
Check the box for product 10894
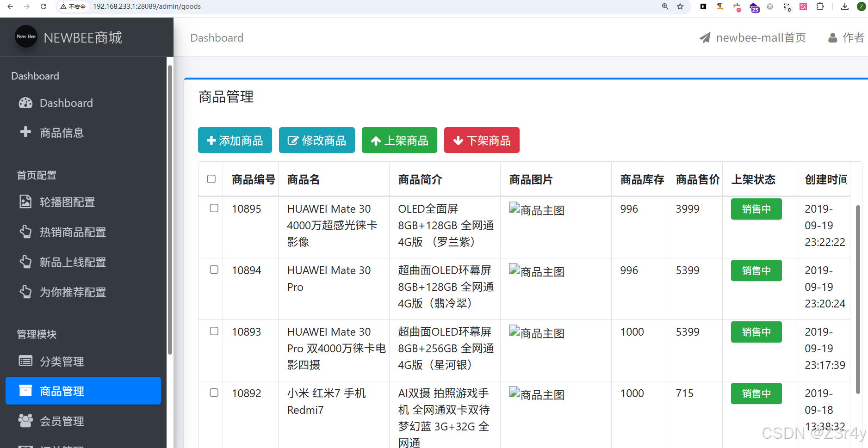[x=214, y=270]
